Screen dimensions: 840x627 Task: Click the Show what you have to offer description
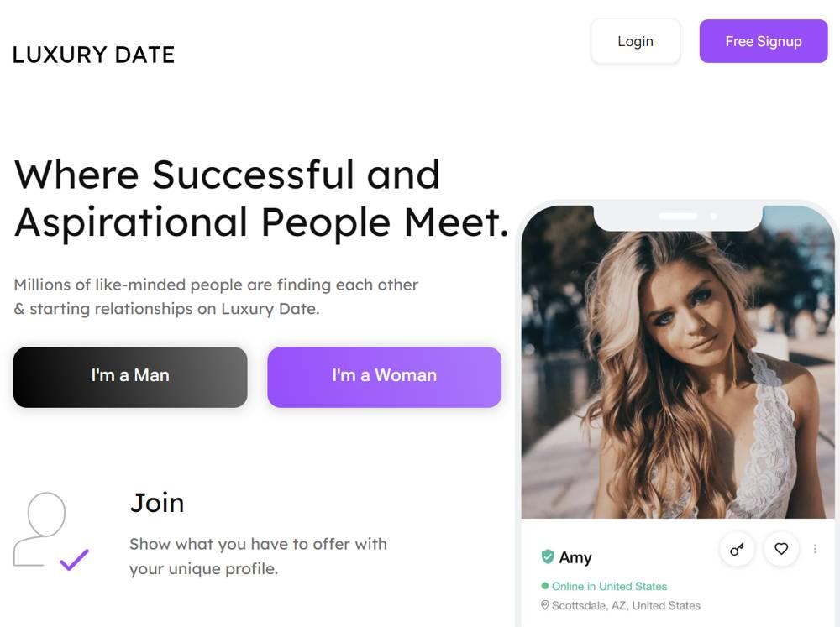tap(258, 556)
